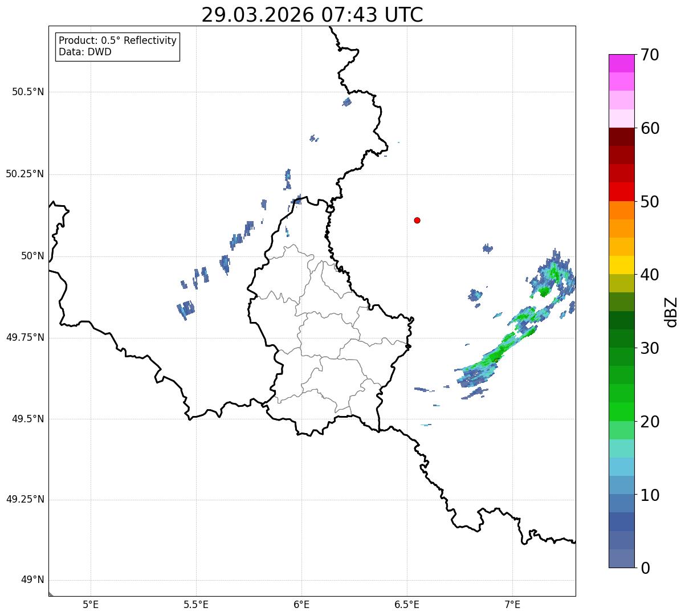Screen dimensions: 685x616
Task: Click colorbar tick label 30
Action: click(x=650, y=348)
